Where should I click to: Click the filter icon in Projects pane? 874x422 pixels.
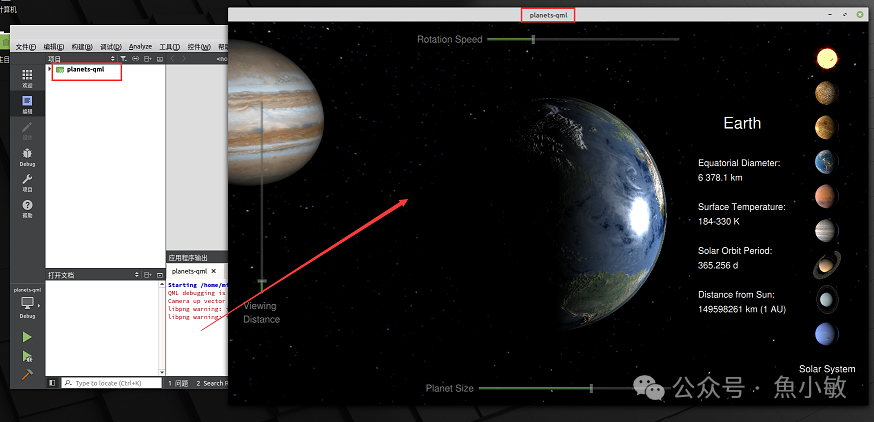point(123,59)
